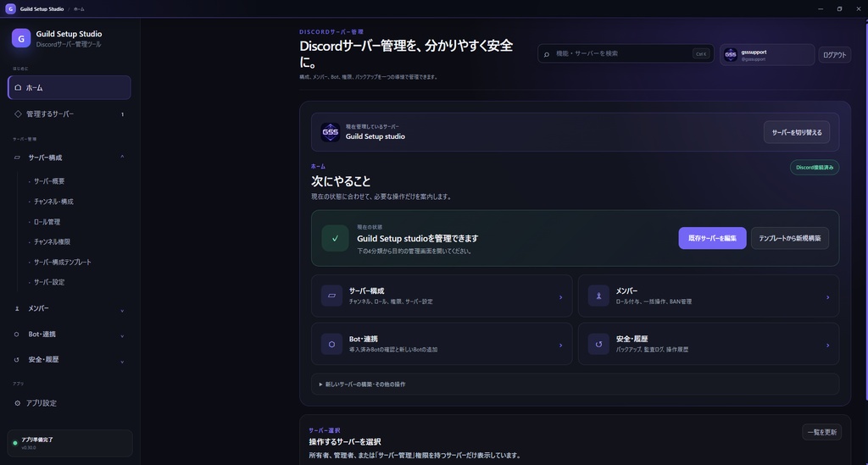
Task: Click the arrow on サーバー構成 card
Action: coord(561,297)
